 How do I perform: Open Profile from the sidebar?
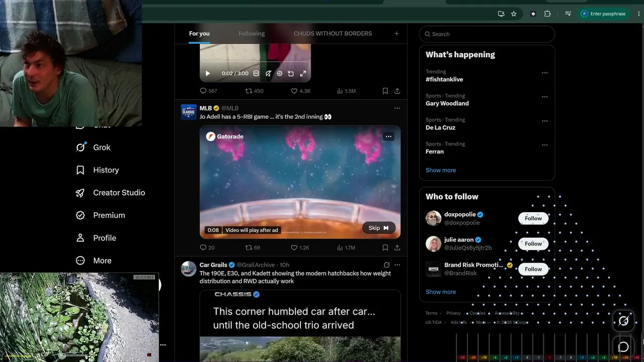(96, 238)
